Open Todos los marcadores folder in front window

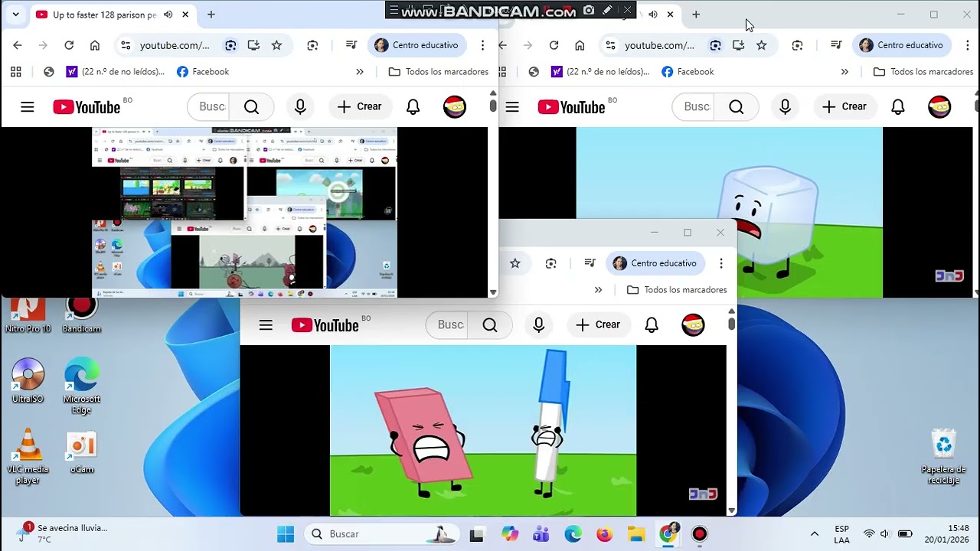[677, 290]
